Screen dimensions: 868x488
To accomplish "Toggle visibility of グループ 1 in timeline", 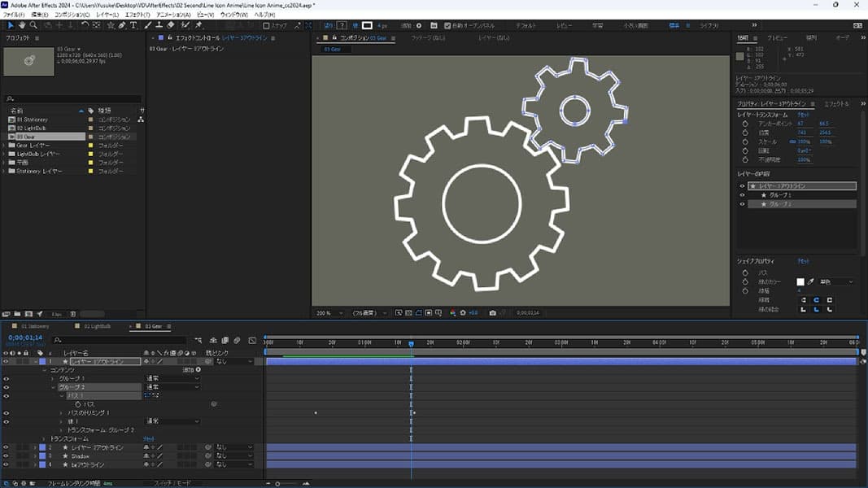I will (6, 378).
